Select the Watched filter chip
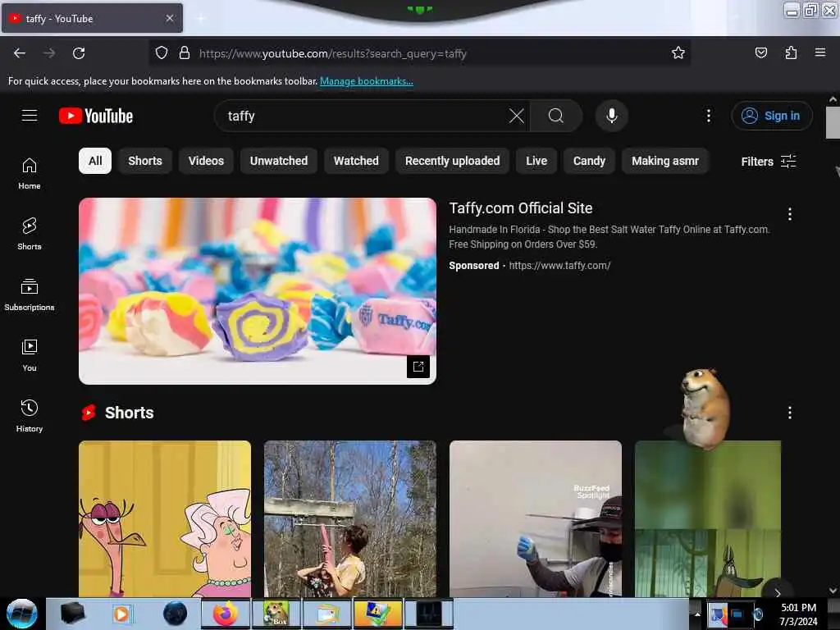The height and width of the screenshot is (630, 840). [356, 161]
